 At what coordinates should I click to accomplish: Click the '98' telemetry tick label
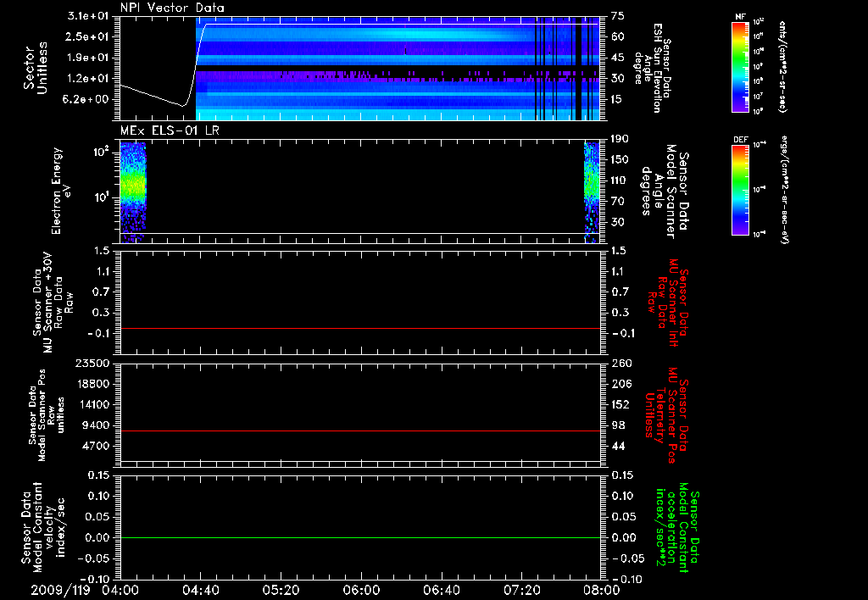[x=618, y=425]
